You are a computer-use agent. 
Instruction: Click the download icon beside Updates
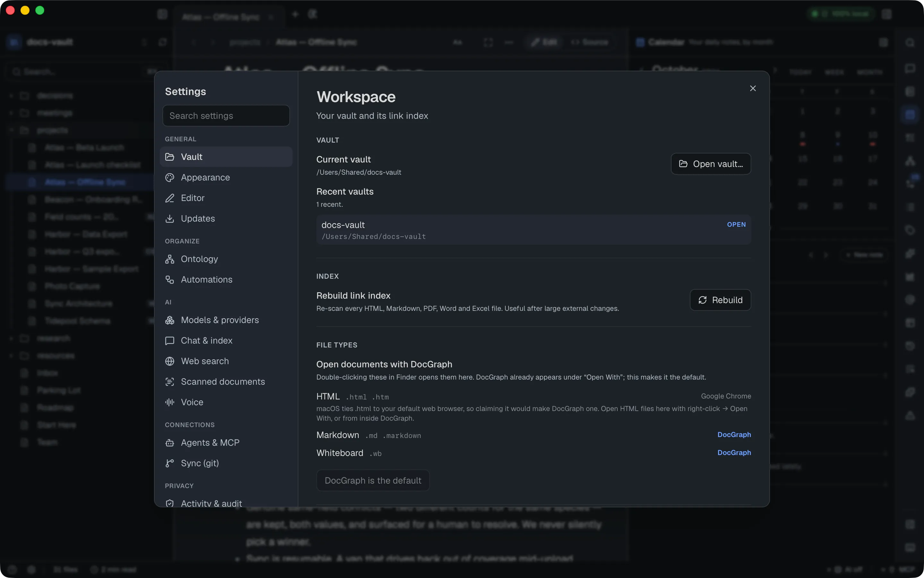pyautogui.click(x=170, y=219)
